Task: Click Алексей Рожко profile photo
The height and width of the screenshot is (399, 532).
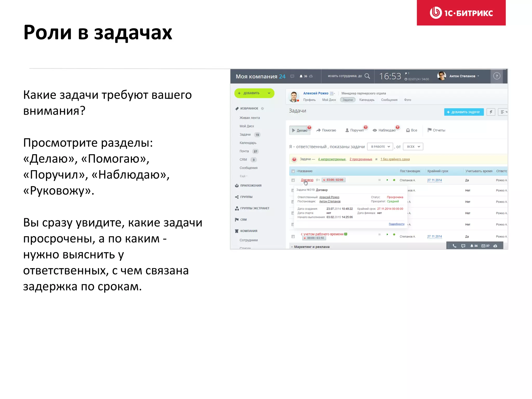Action: pyautogui.click(x=294, y=97)
